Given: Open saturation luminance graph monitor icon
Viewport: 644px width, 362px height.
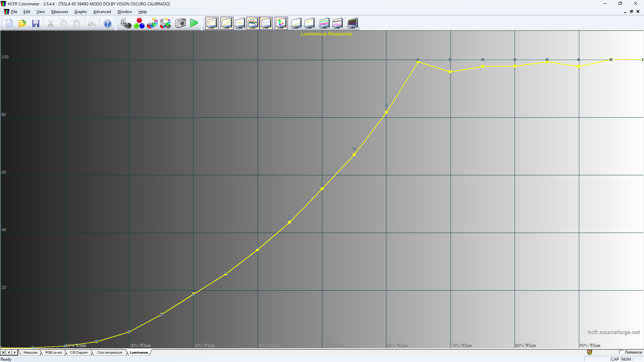Looking at the screenshot, I should (296, 23).
